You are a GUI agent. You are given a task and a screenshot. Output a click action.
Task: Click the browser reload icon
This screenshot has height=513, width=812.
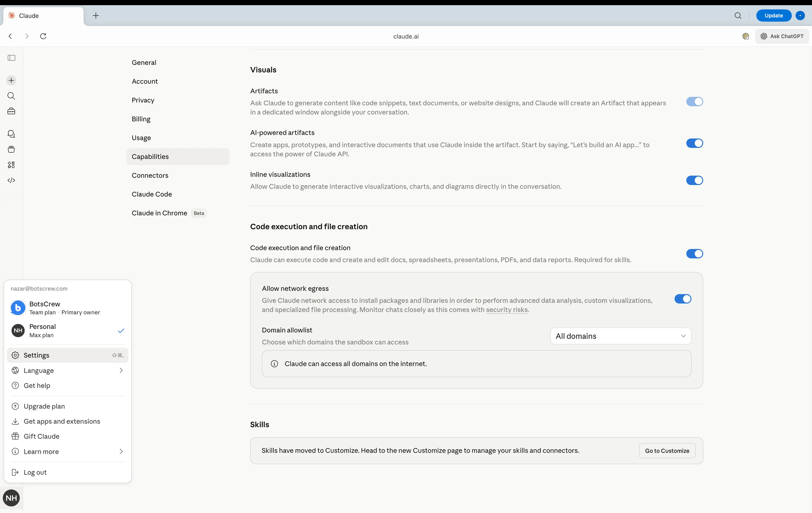(43, 36)
